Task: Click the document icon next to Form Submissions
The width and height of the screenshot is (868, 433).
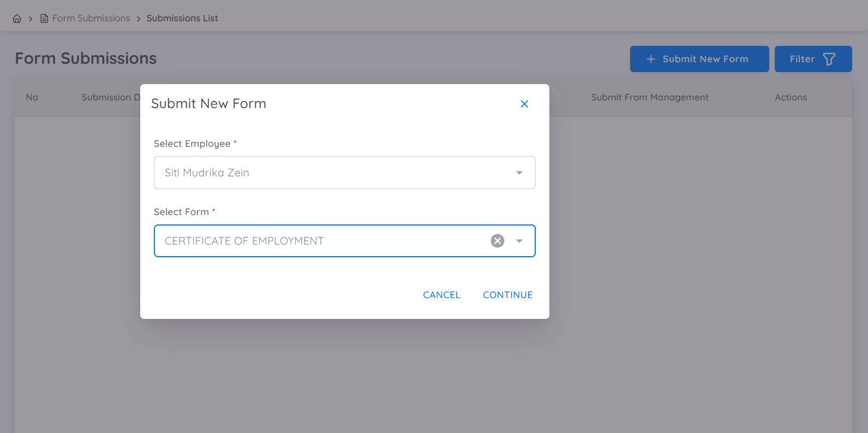Action: (44, 18)
